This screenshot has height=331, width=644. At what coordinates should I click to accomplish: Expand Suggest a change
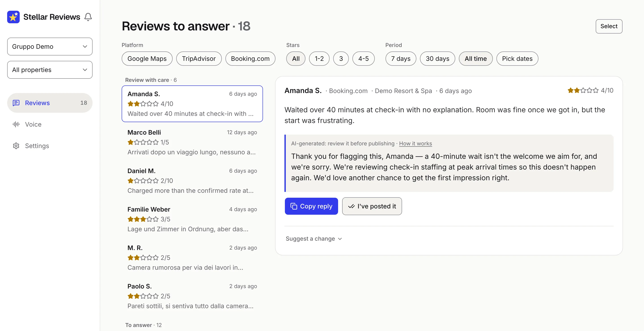pos(314,238)
